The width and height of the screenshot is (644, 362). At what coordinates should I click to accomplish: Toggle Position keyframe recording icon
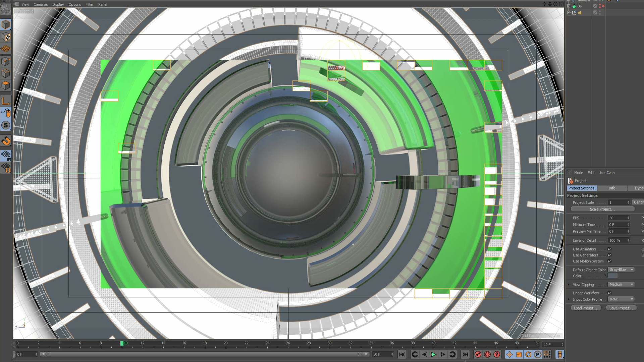pos(509,354)
